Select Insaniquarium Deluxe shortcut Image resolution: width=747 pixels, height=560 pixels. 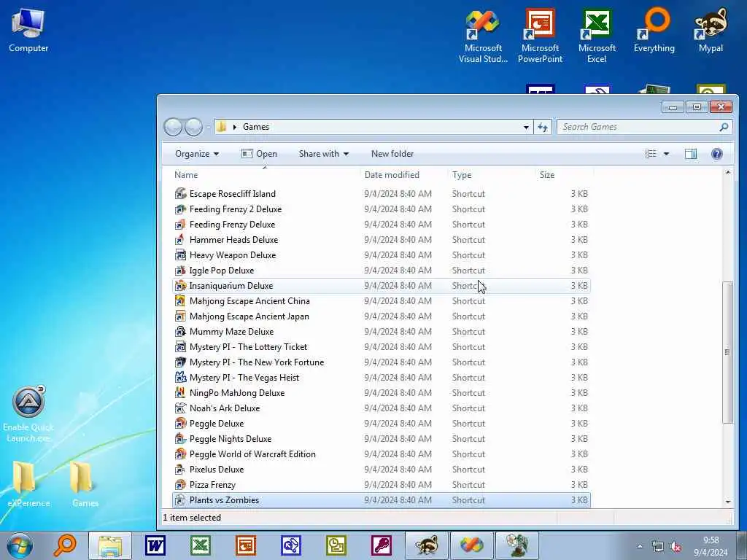pyautogui.click(x=381, y=286)
